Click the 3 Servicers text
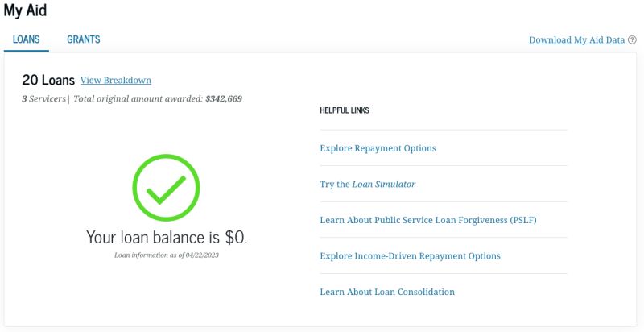 click(44, 99)
